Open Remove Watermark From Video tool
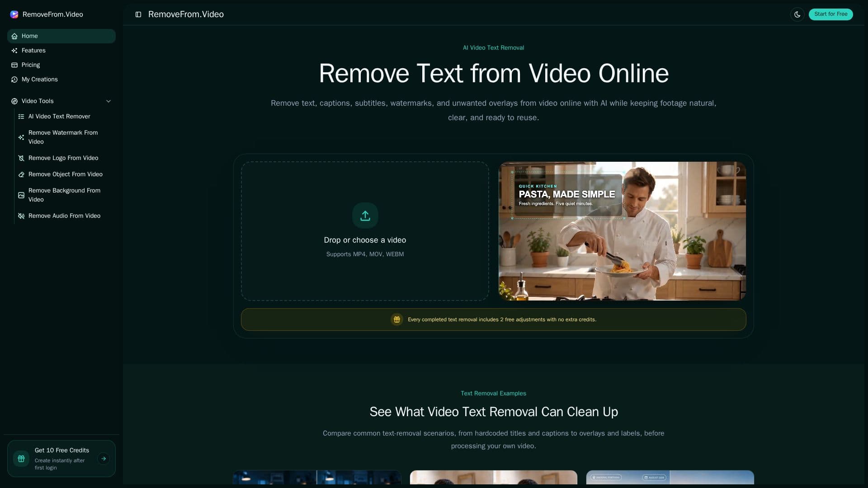 65,137
